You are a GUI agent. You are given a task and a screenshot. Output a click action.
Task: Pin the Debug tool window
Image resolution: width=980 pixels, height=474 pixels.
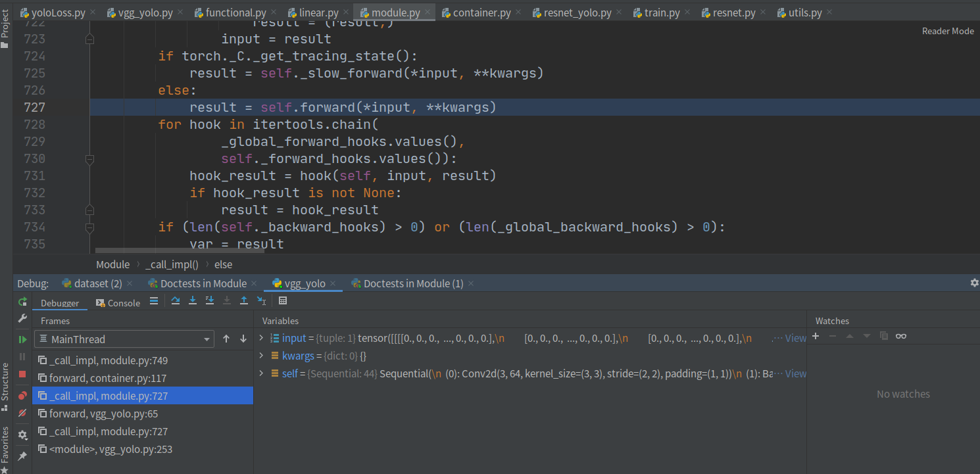click(22, 456)
